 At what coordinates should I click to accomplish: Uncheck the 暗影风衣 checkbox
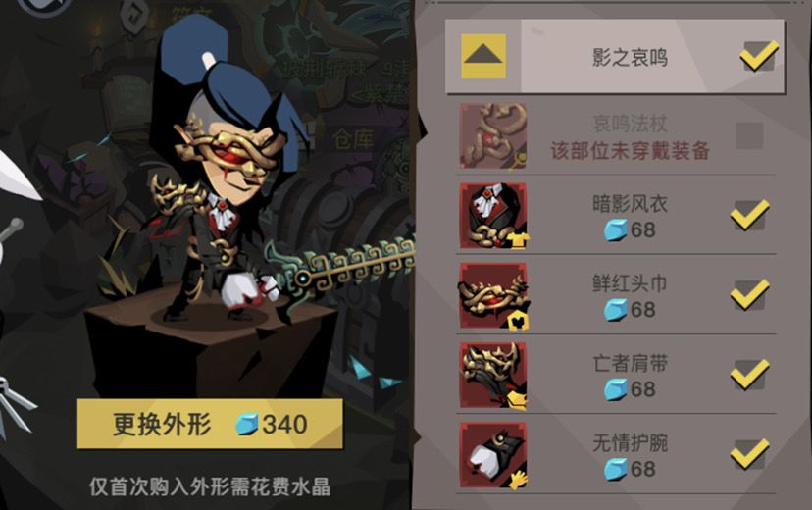tap(750, 215)
